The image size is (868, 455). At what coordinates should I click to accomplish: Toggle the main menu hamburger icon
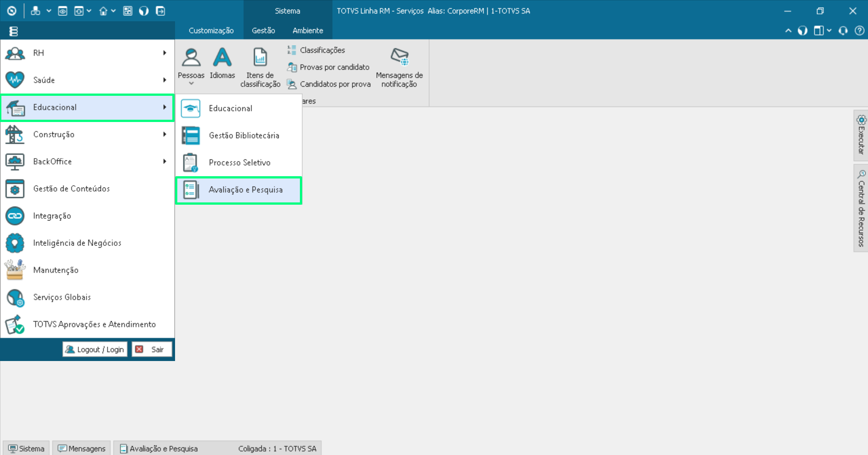[14, 31]
